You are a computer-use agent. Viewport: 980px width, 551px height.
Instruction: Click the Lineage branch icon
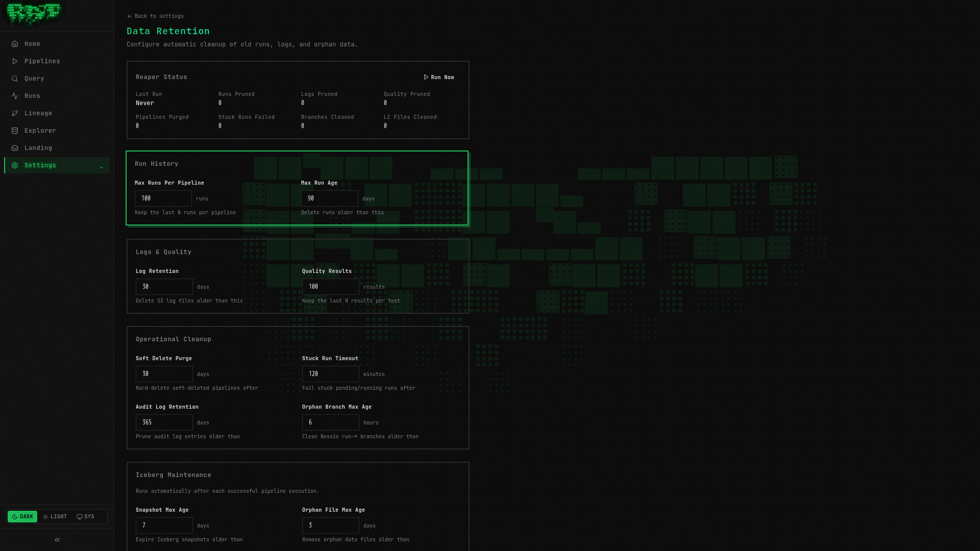[15, 113]
